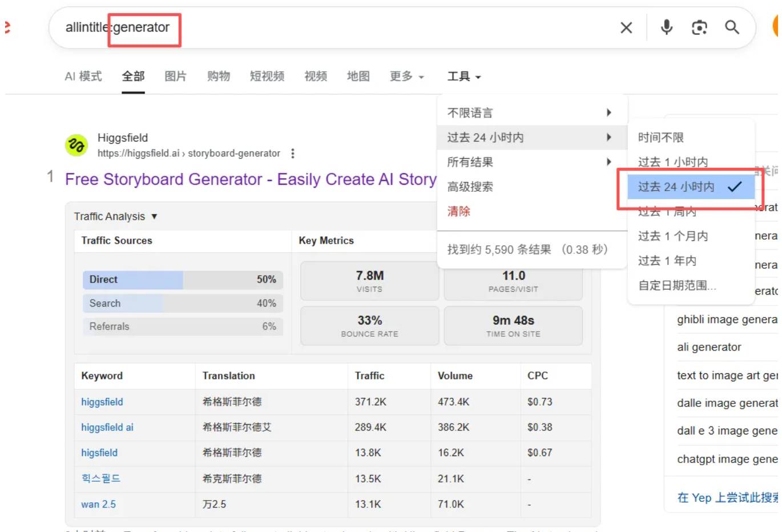Click volume cell 473.4K
782x532 pixels.
point(453,402)
